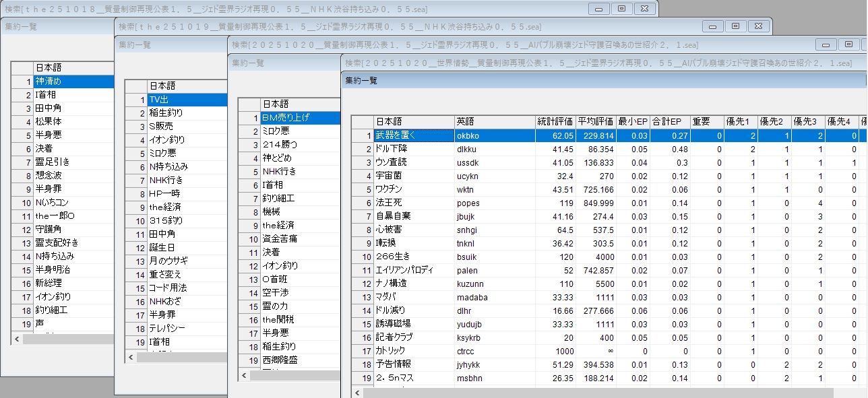
Task: Minimize the the251018 search window
Action: click(x=598, y=8)
